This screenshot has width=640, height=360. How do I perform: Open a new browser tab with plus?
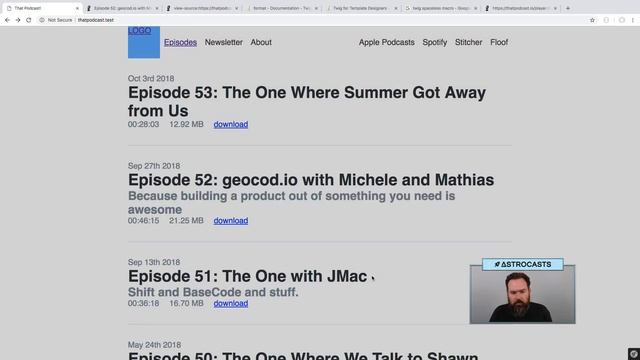coord(568,8)
